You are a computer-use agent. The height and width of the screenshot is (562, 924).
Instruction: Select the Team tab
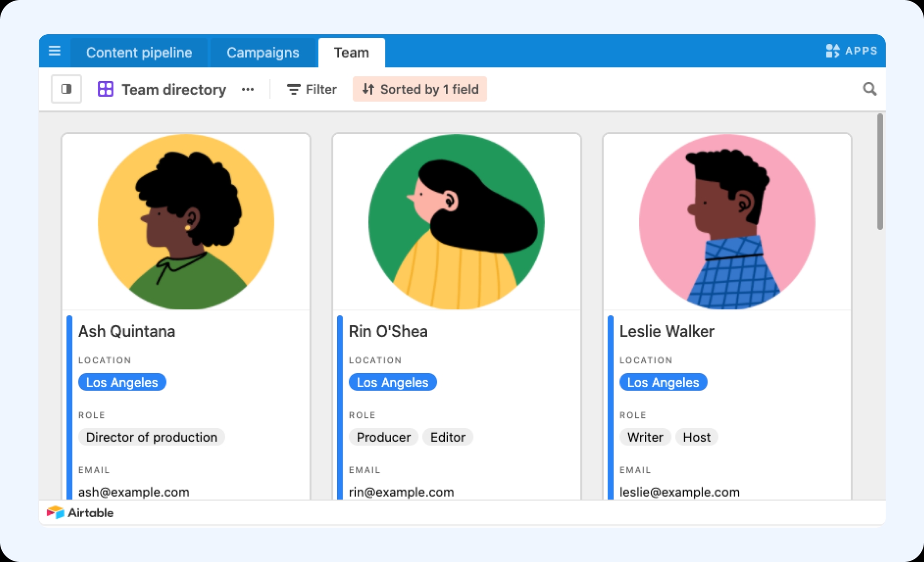(x=352, y=52)
